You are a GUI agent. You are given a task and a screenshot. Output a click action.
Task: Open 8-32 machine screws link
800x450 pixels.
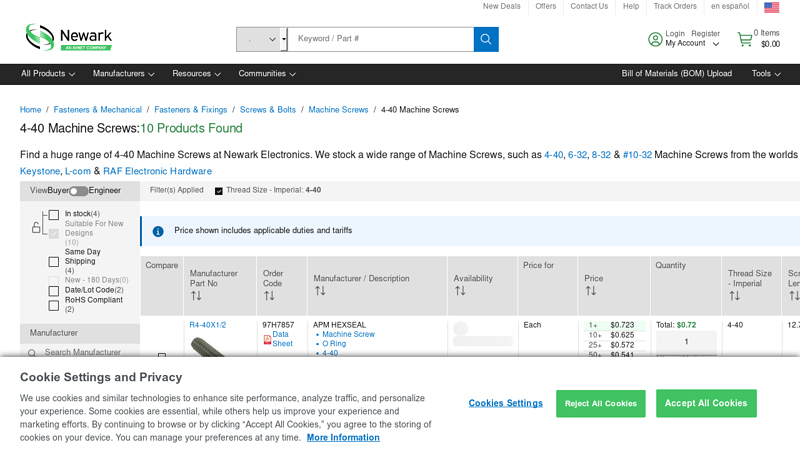[601, 155]
